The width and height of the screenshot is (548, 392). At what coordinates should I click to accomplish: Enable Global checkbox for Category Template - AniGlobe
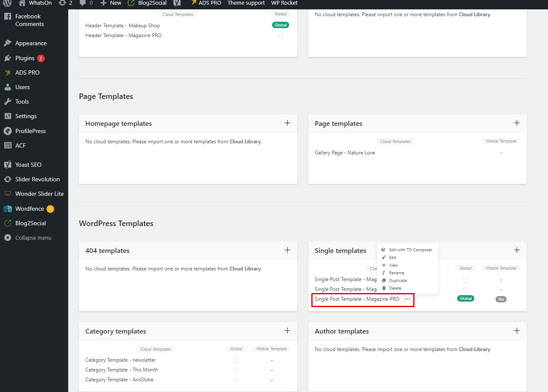coord(236,380)
